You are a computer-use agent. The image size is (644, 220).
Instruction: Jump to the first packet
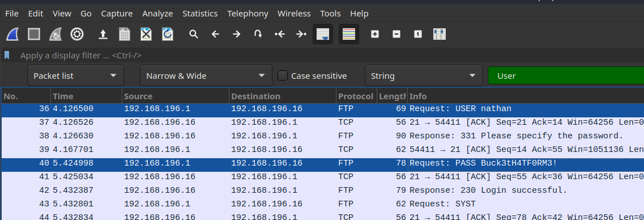[x=279, y=34]
